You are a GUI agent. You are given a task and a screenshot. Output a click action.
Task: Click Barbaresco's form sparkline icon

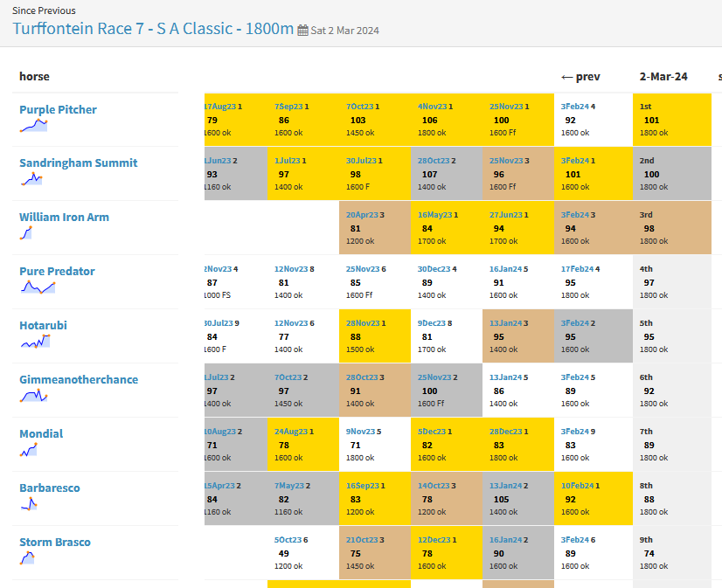click(29, 504)
